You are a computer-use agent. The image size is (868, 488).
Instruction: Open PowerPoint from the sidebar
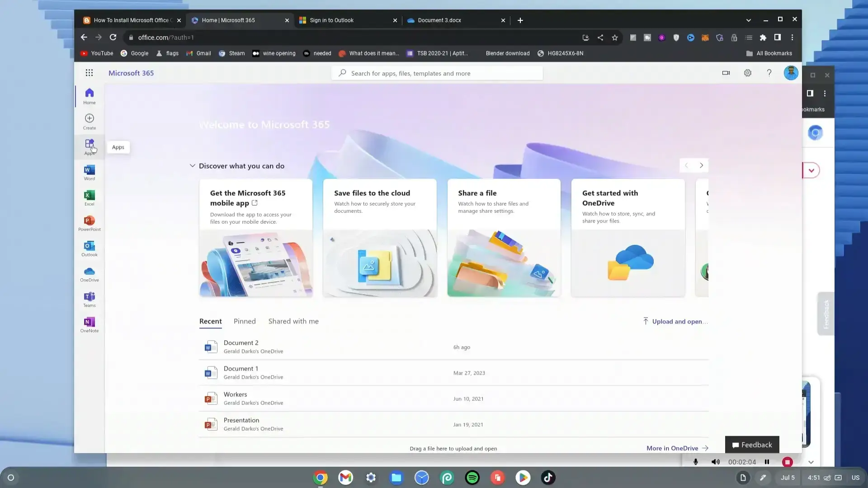(89, 223)
